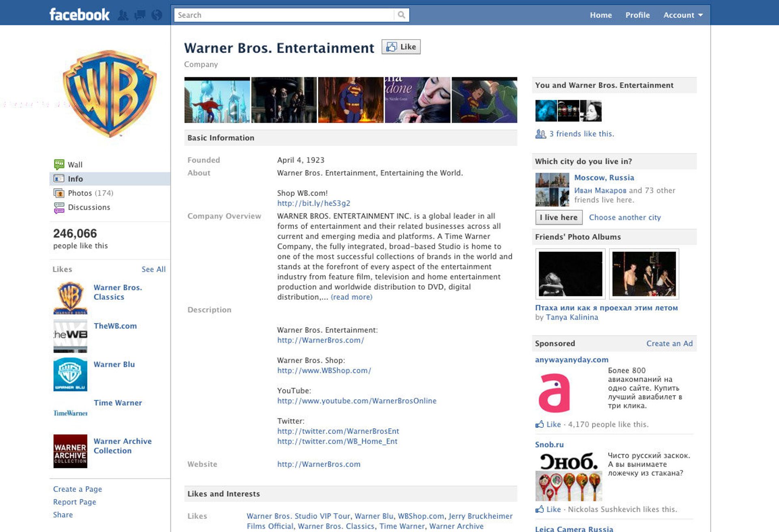779x532 pixels.
Task: Click the Create an Ad link
Action: 669,343
